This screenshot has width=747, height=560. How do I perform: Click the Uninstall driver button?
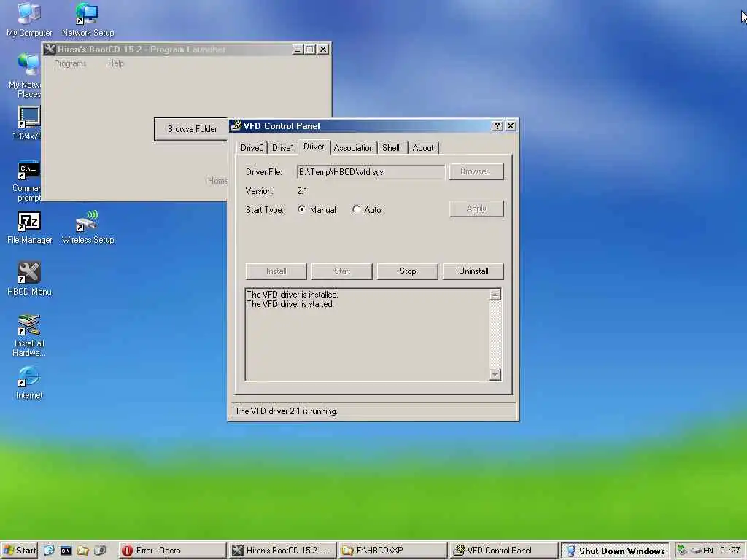[x=473, y=271]
